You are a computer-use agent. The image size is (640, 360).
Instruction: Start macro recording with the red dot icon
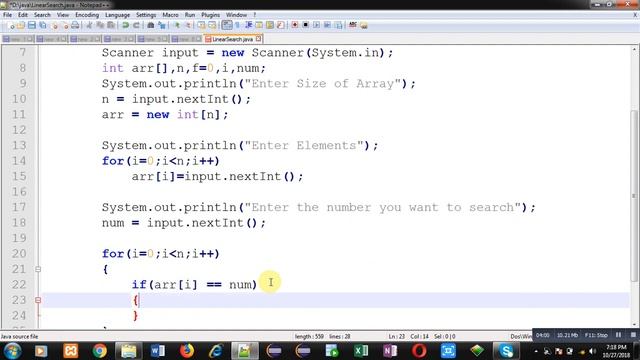[295, 25]
